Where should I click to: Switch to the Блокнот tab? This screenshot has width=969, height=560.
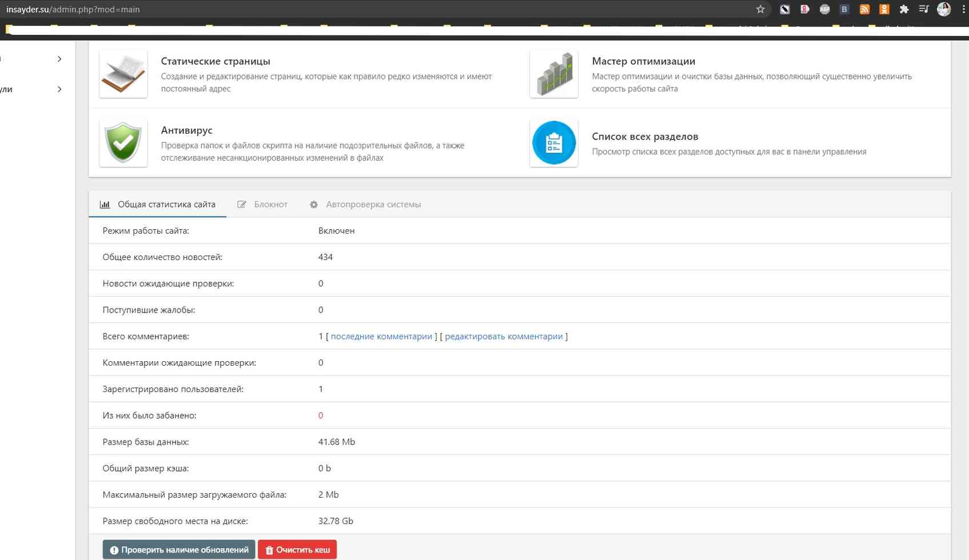[262, 205]
